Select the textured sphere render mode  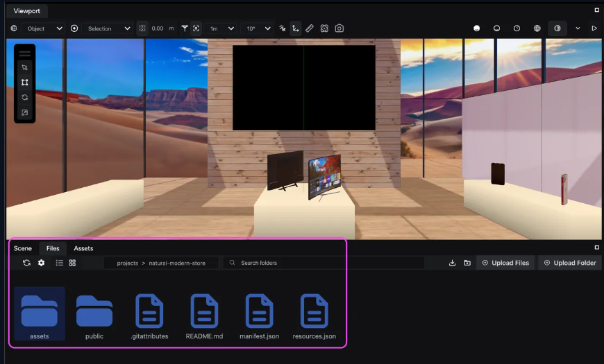(537, 28)
